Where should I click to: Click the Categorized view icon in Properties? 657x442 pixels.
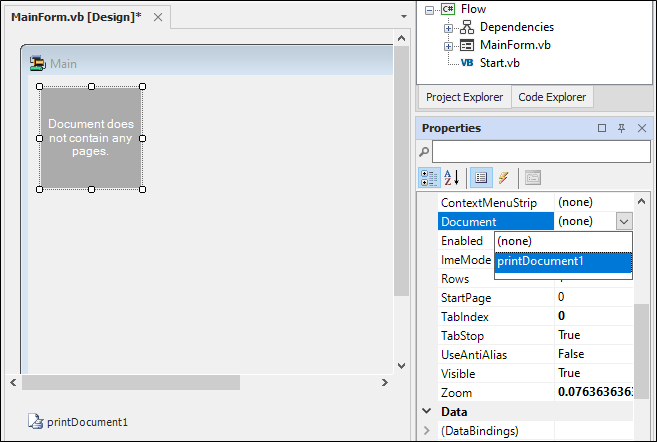point(430,177)
